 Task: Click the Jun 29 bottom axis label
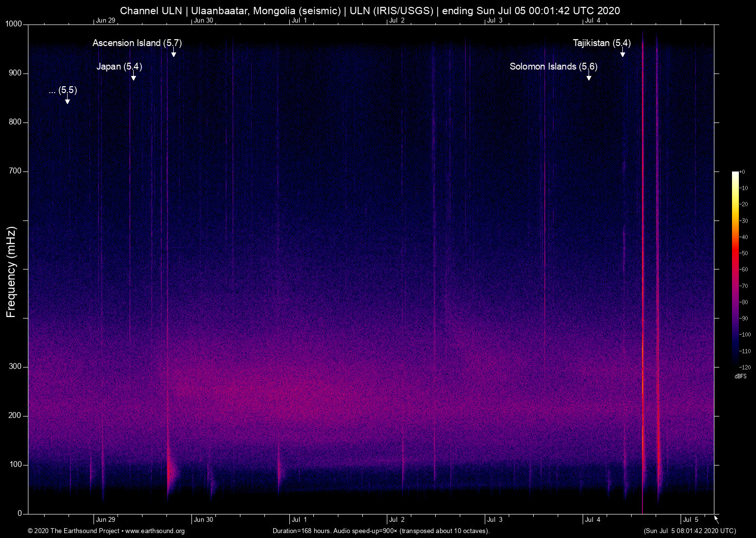105,519
